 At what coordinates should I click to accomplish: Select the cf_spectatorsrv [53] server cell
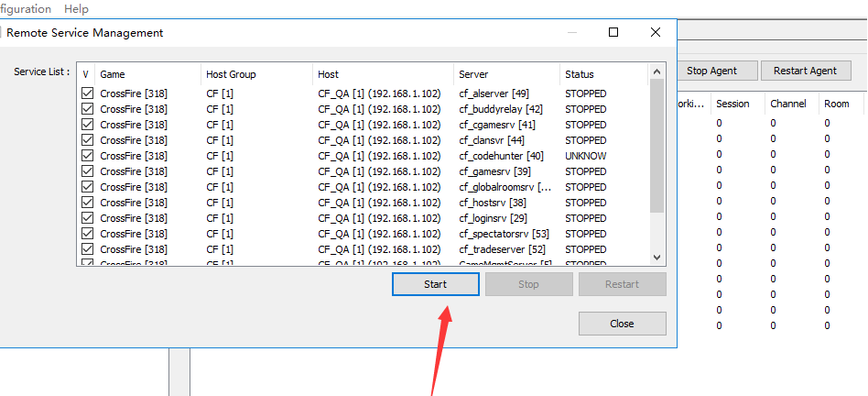(504, 233)
